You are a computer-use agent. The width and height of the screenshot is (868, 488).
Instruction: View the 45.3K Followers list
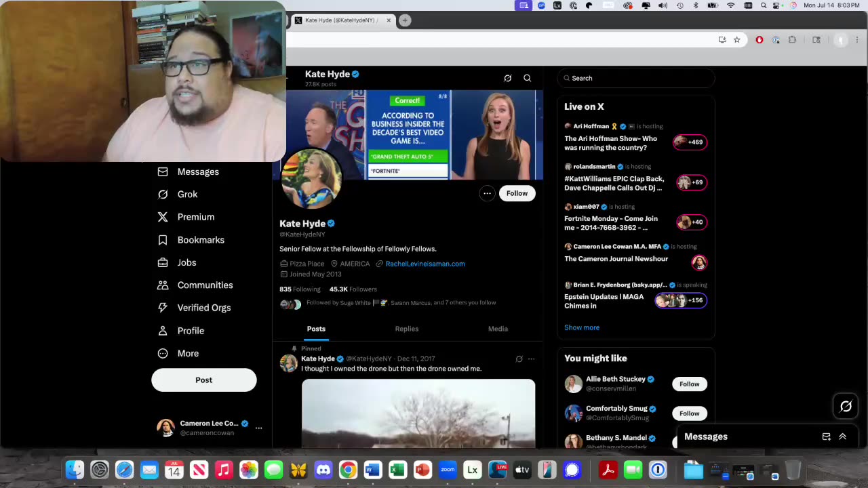[x=353, y=289]
